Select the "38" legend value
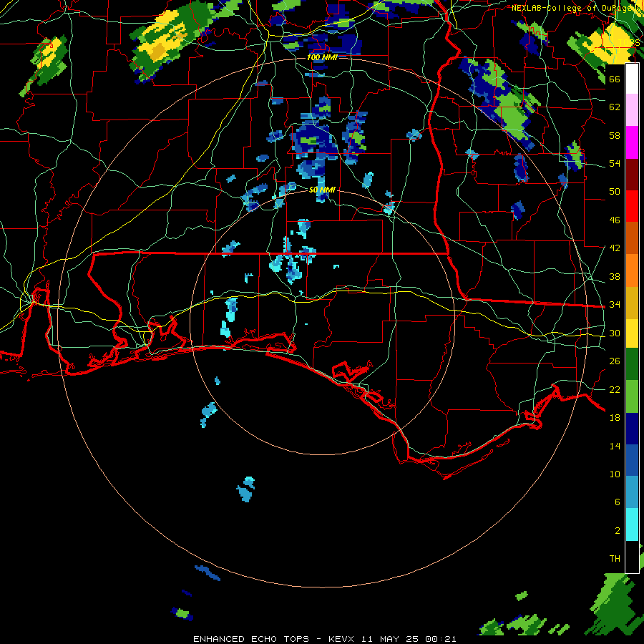 [x=615, y=276]
